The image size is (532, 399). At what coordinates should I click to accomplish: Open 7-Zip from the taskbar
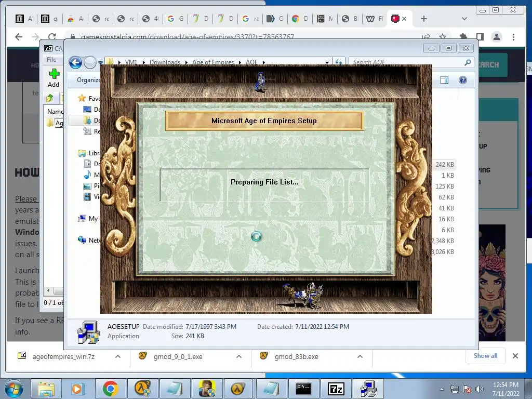click(x=336, y=389)
